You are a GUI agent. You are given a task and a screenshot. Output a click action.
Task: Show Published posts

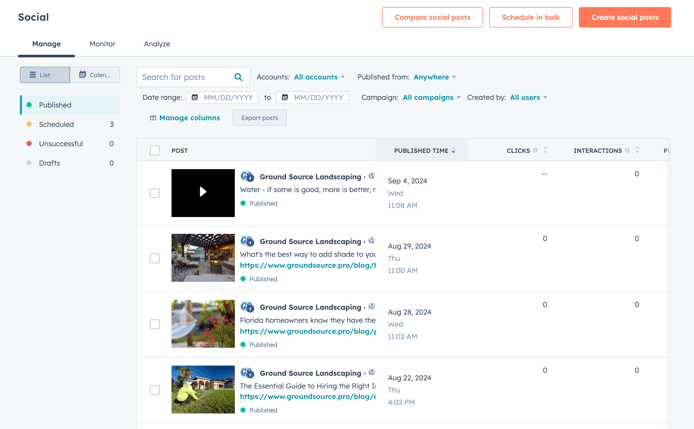click(70, 105)
